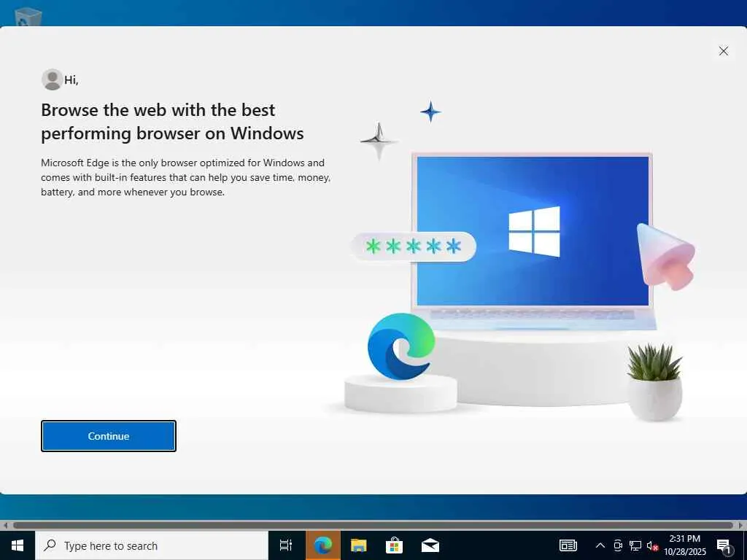The height and width of the screenshot is (560, 747).
Task: Open the notification Action Center
Action: click(x=724, y=546)
